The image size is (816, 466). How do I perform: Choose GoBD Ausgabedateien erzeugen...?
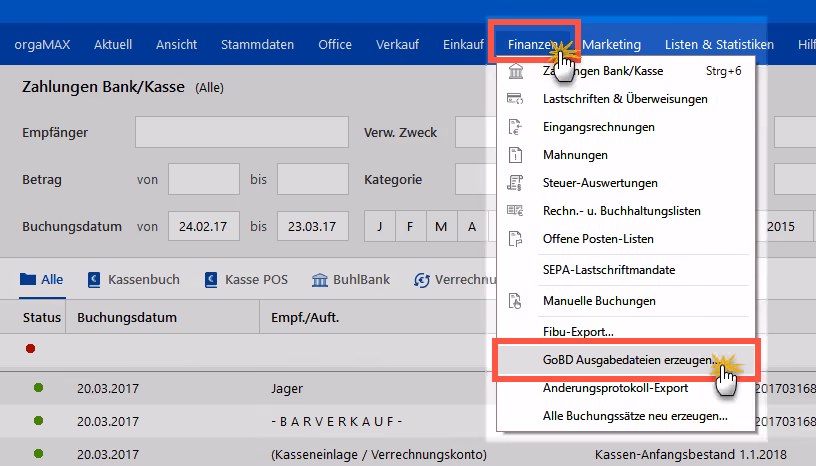tap(626, 360)
